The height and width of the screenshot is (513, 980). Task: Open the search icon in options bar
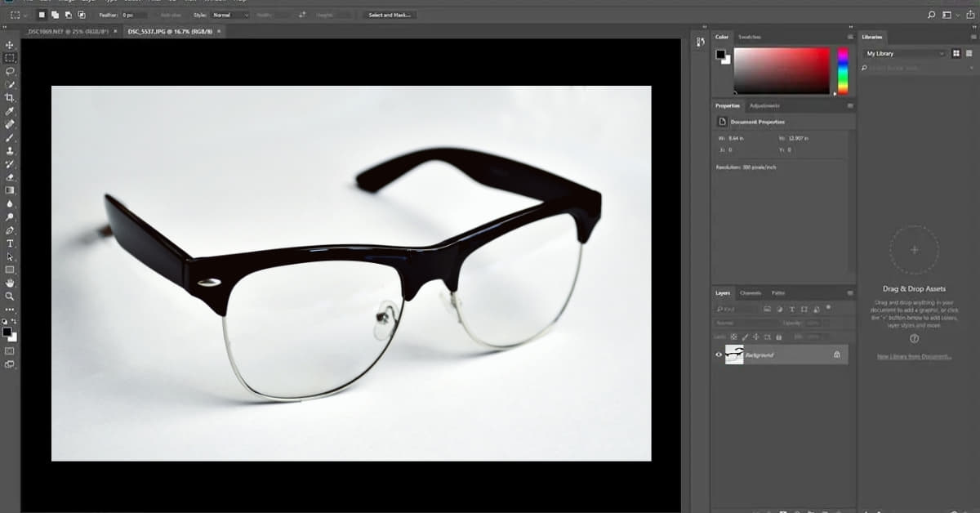coord(932,15)
